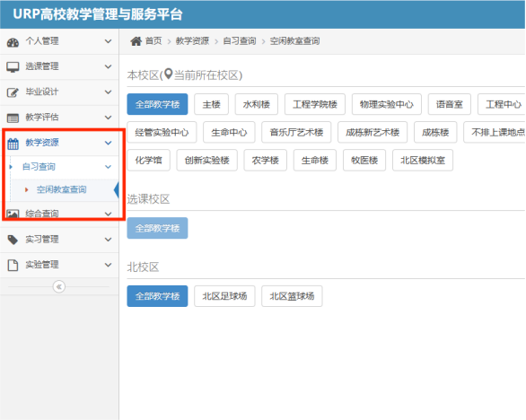Click the list icon beside 教学评估
Image resolution: width=526 pixels, height=420 pixels.
click(x=13, y=118)
